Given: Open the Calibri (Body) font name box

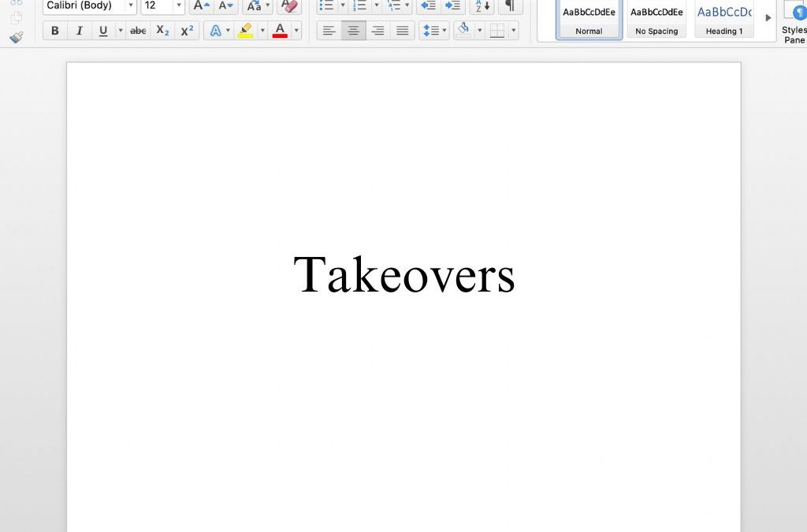Looking at the screenshot, I should (x=90, y=6).
